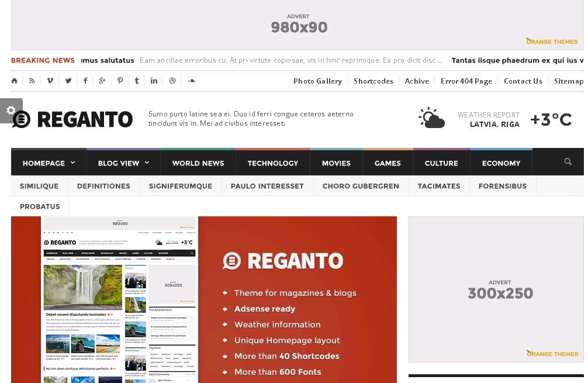Open the Pinterest social icon
The width and height of the screenshot is (588, 383).
click(x=120, y=81)
